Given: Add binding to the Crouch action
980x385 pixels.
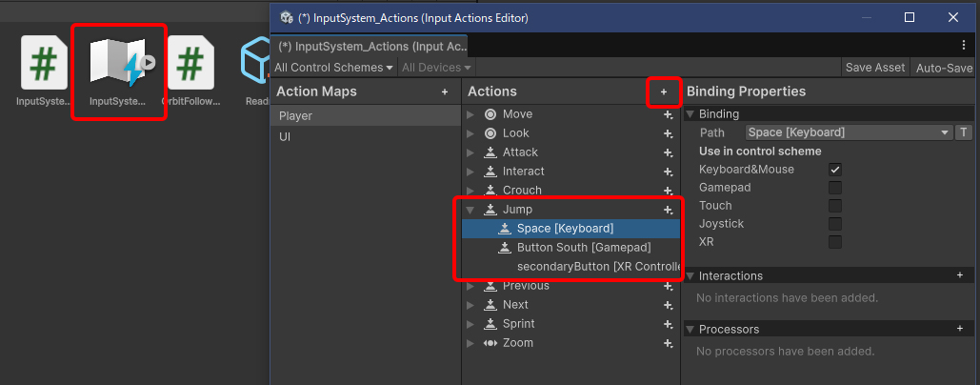Looking at the screenshot, I should point(668,190).
